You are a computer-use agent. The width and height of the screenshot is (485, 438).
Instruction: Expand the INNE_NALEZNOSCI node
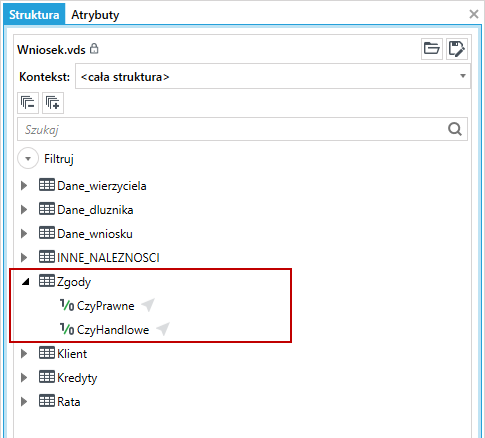[24, 257]
